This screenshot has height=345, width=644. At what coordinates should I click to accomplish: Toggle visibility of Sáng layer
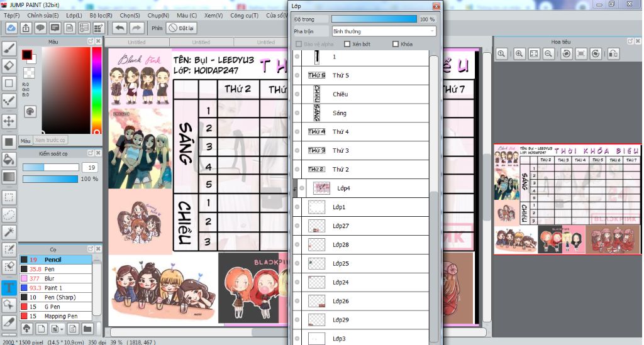297,113
